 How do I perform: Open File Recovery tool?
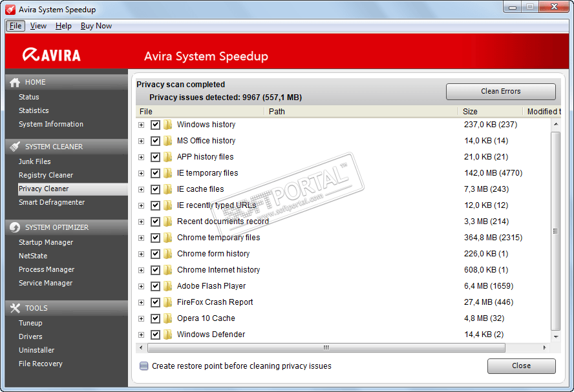(x=41, y=364)
